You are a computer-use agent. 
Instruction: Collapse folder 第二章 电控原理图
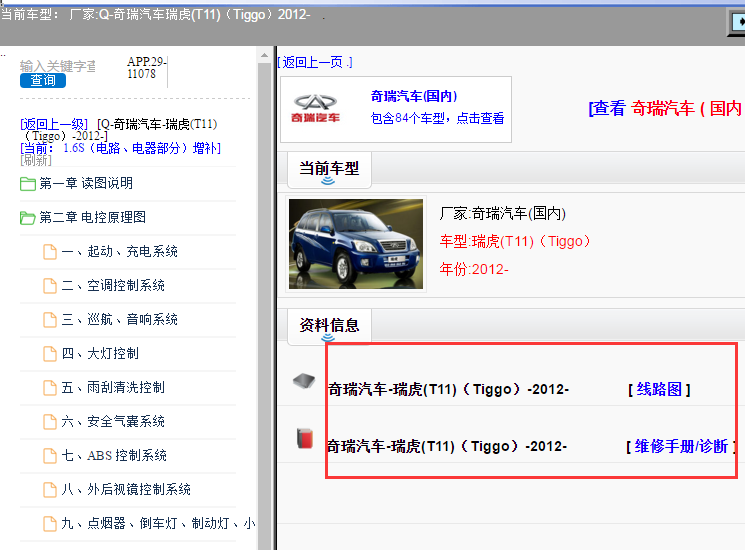click(92, 218)
